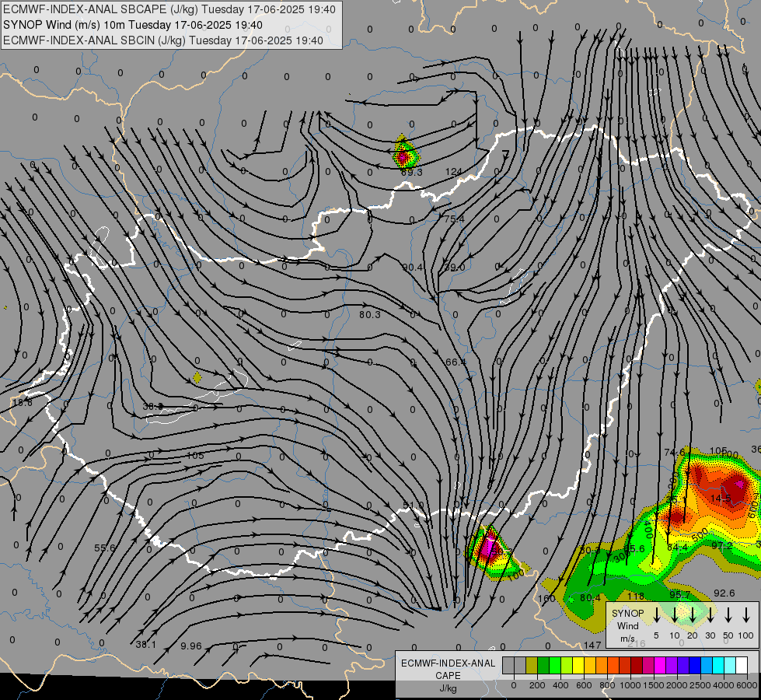Pick the white swatch at the legend end
The image size is (761, 700).
point(742,666)
